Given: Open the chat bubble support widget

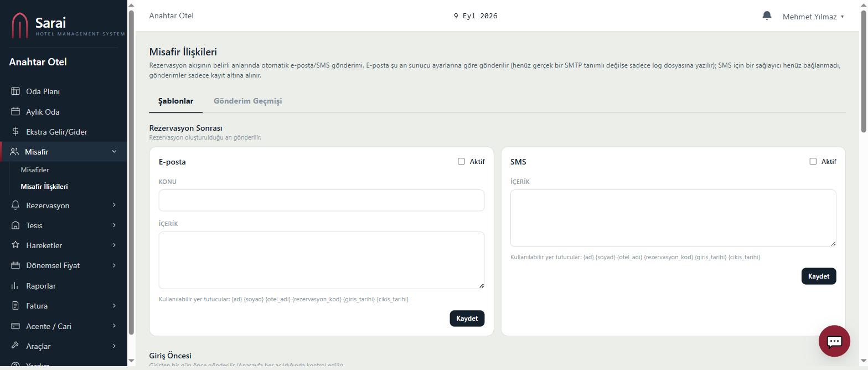Looking at the screenshot, I should pos(834,341).
